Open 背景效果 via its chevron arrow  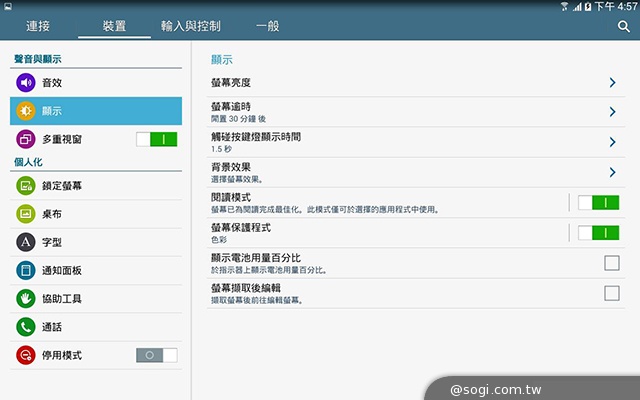pos(612,172)
